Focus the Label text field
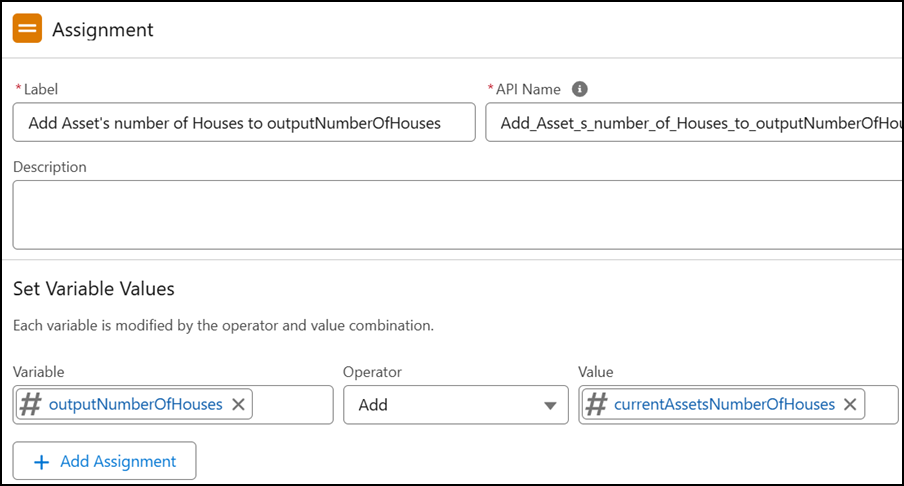The height and width of the screenshot is (486, 904). pos(244,122)
